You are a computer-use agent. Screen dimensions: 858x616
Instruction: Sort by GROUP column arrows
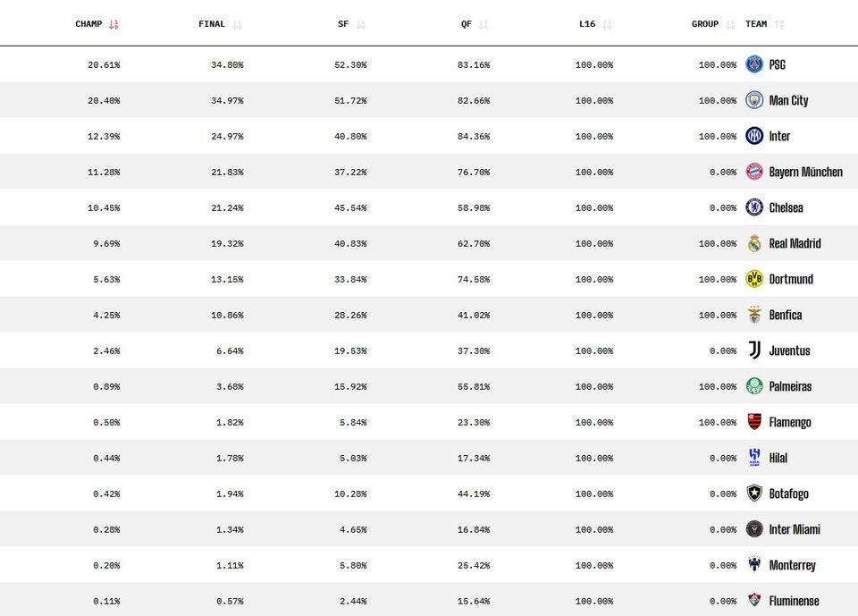pyautogui.click(x=730, y=25)
